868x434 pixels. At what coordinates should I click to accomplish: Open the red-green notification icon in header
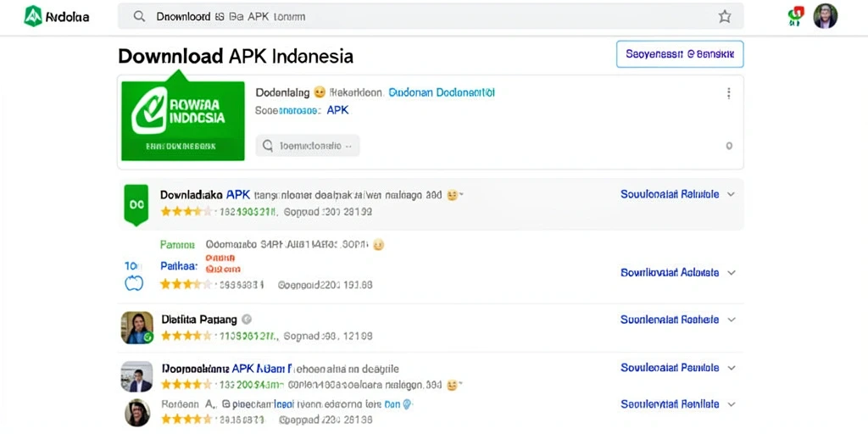pyautogui.click(x=795, y=16)
